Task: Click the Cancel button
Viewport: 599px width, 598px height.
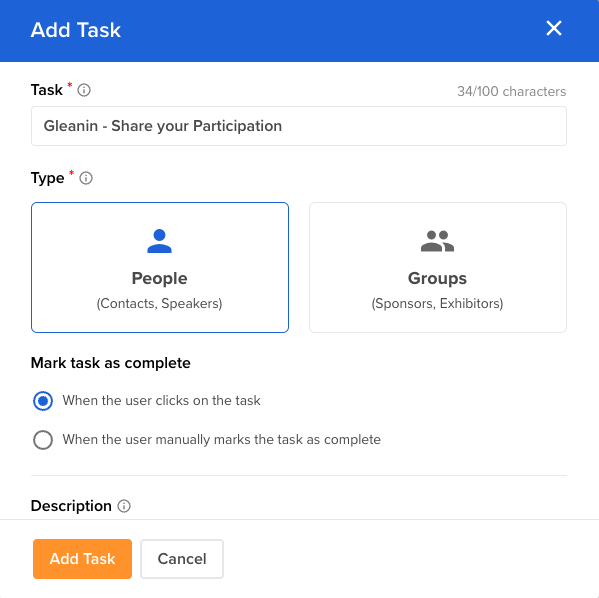Action: [182, 559]
